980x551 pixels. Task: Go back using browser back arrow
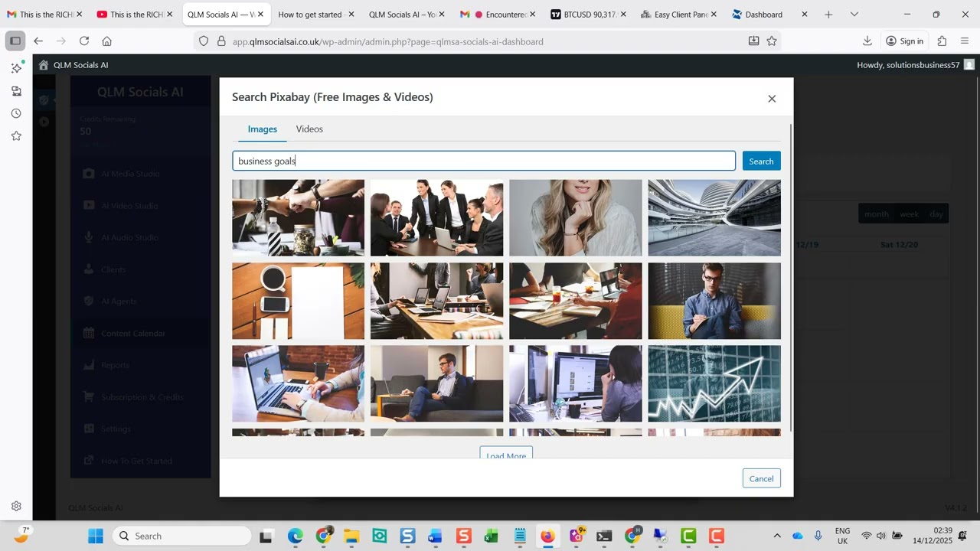pyautogui.click(x=38, y=41)
